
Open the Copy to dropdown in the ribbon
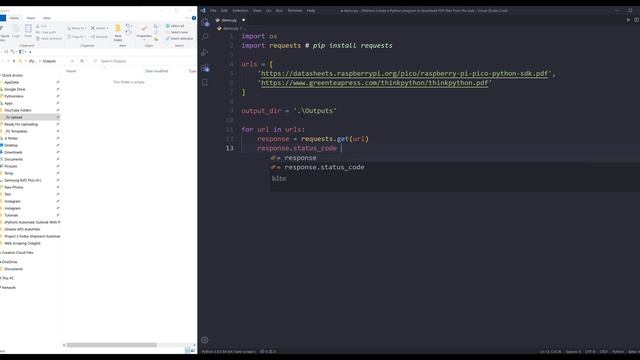point(77,37)
